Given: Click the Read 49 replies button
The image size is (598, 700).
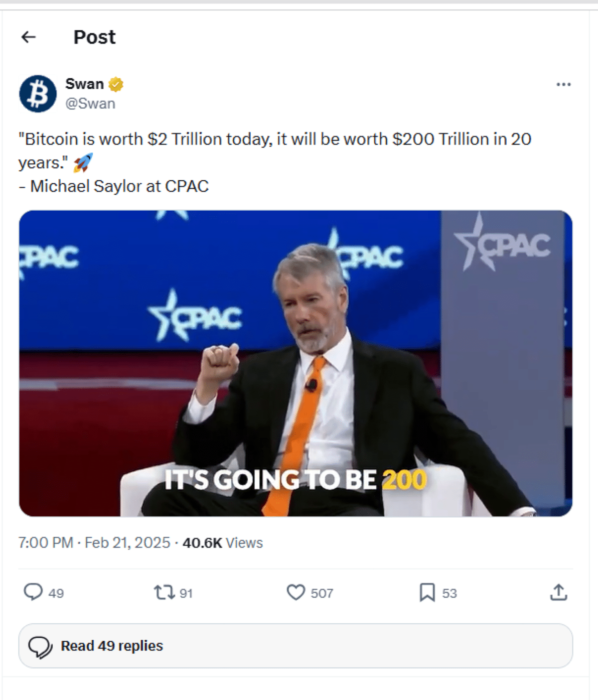Looking at the screenshot, I should (296, 646).
